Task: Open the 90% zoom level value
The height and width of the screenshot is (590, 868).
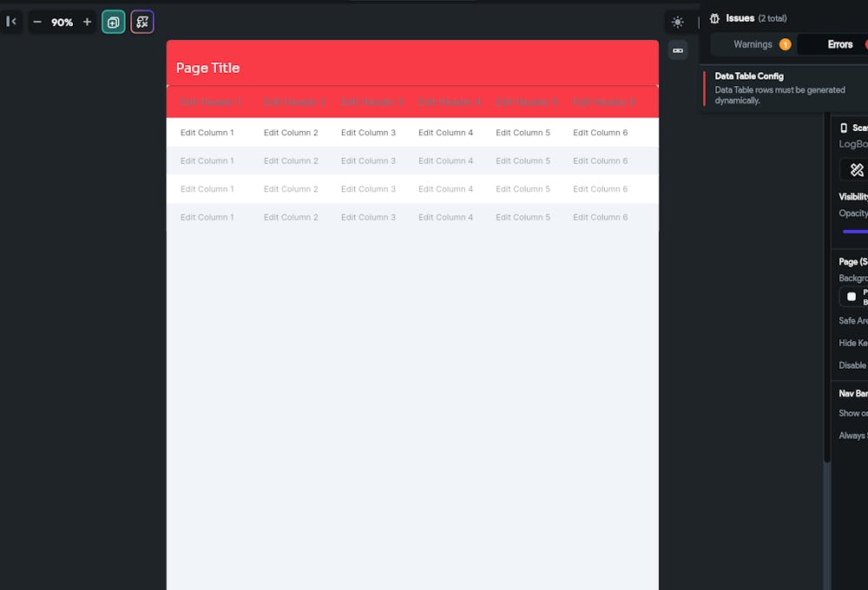Action: pyautogui.click(x=62, y=23)
